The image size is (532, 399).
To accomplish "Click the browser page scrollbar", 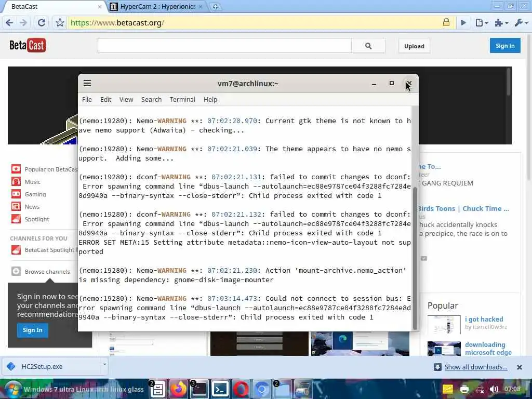I will point(529,107).
